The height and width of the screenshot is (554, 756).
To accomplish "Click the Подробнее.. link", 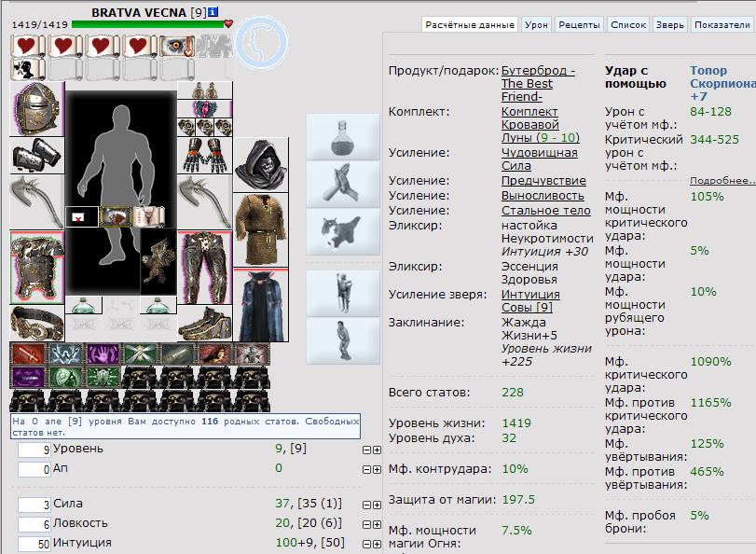I will pos(722,181).
